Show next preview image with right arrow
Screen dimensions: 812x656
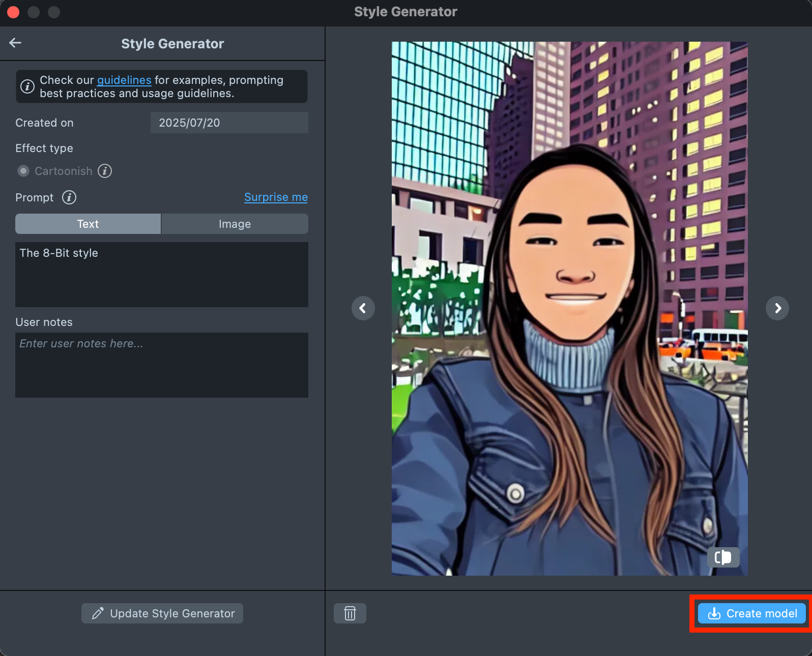(777, 308)
